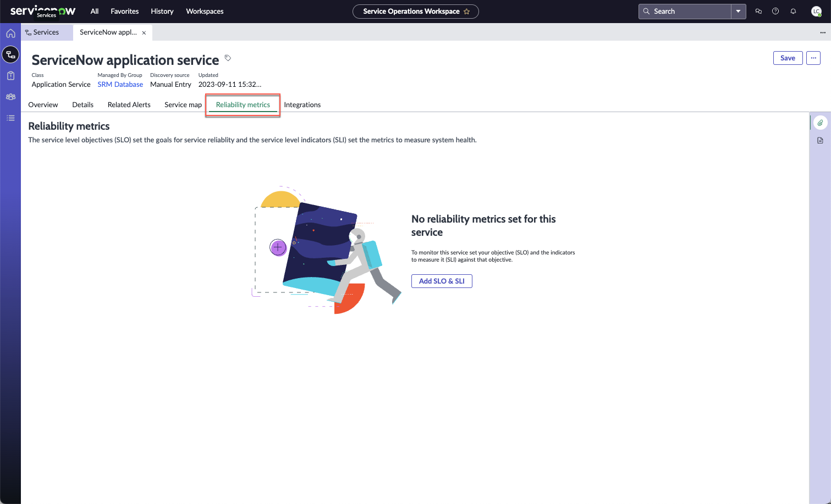This screenshot has height=504, width=831.
Task: Open the help question mark icon
Action: point(775,11)
